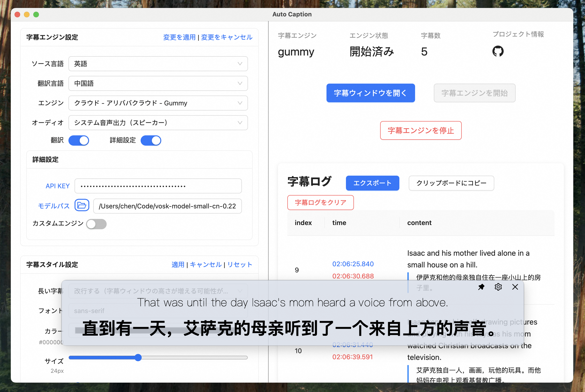Toggle the 翻訳 translation switch

[79, 141]
